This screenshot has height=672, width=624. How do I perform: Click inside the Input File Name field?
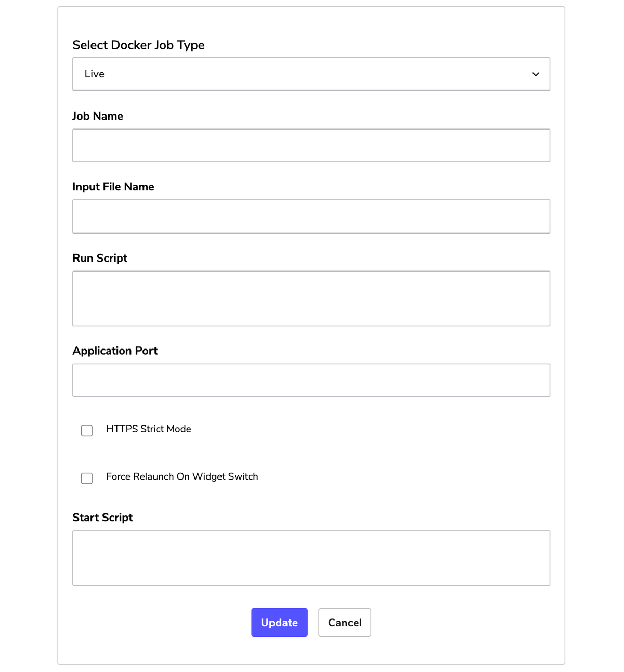tap(311, 216)
